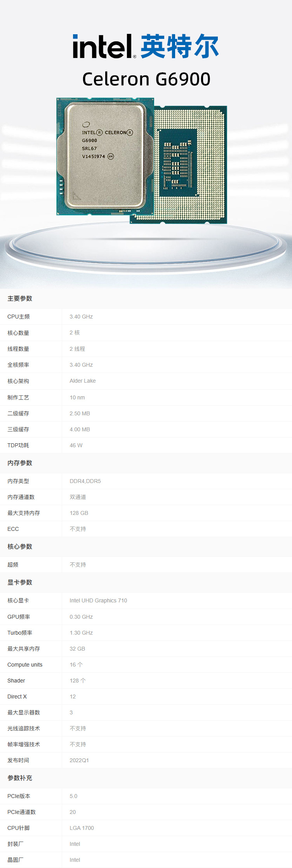Click the blue 英特尔 brand text
This screenshot has width=292, height=868.
[179, 46]
